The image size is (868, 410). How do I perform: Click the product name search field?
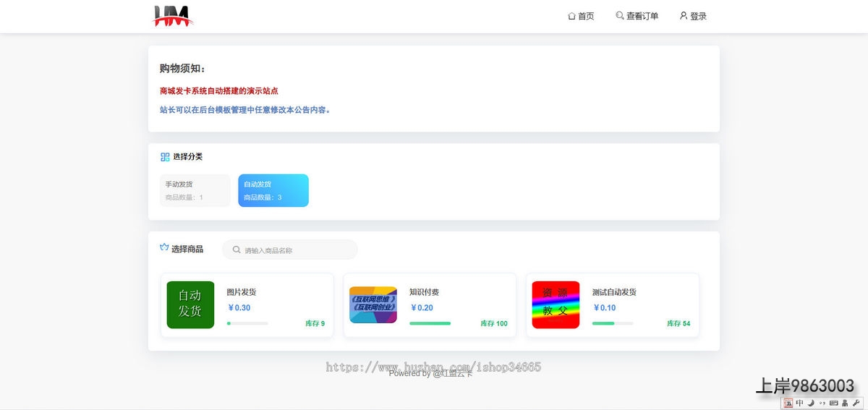pos(297,250)
